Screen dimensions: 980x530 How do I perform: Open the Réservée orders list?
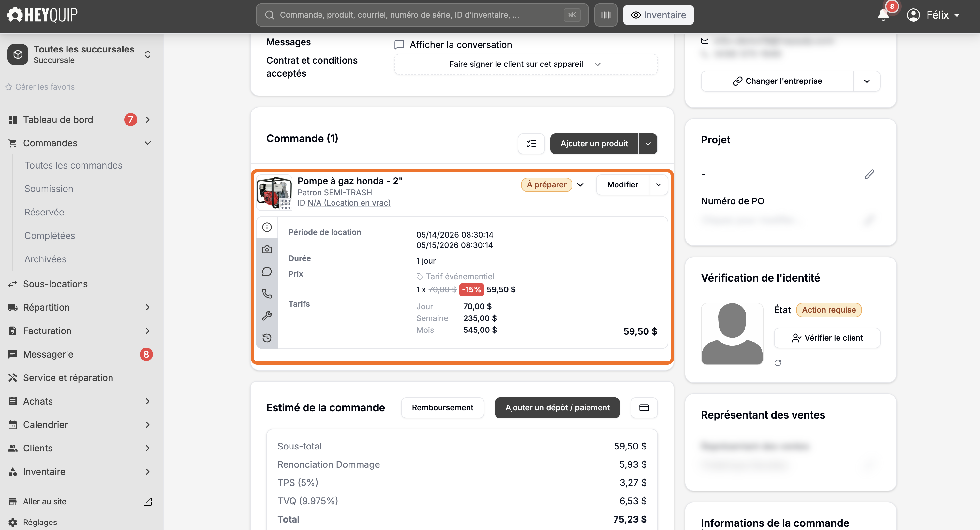coord(44,212)
